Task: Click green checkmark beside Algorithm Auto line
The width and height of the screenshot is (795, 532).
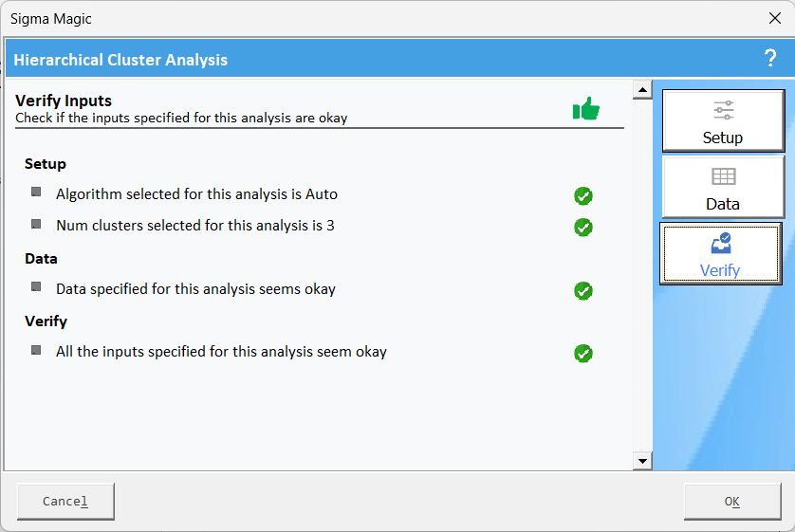Action: pyautogui.click(x=583, y=196)
